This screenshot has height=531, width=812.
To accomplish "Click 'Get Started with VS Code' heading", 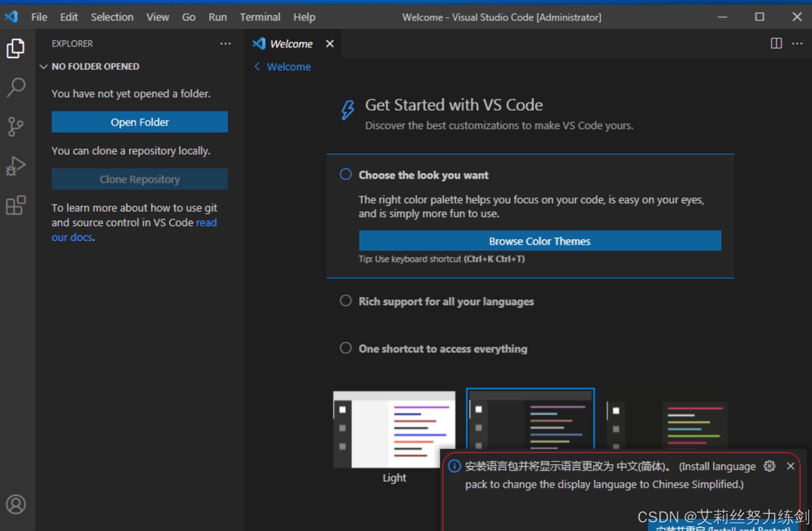I will [454, 105].
